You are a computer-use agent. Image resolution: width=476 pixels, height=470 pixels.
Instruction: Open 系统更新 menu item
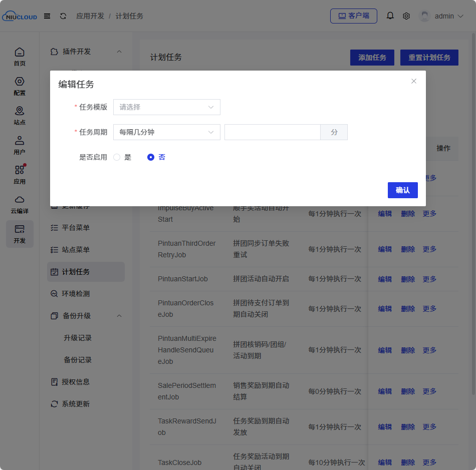[76, 404]
